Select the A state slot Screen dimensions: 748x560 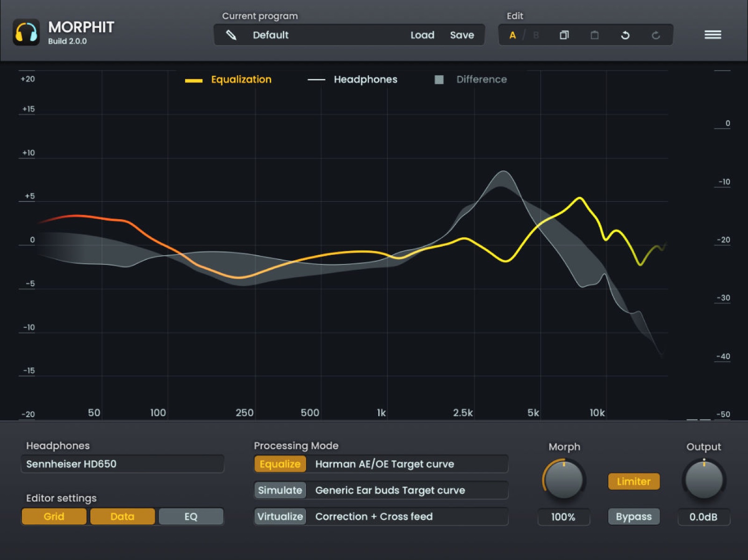[x=512, y=35]
